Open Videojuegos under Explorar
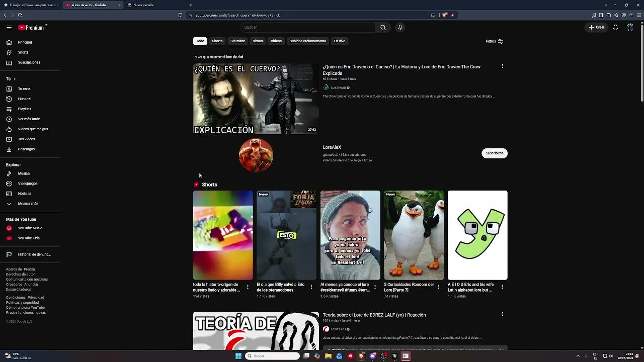644x362 pixels. [x=30, y=184]
